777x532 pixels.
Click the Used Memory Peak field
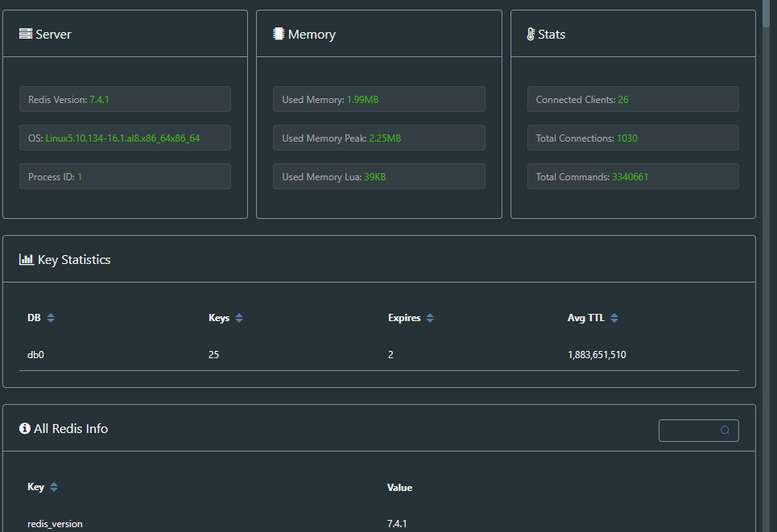[x=378, y=138]
